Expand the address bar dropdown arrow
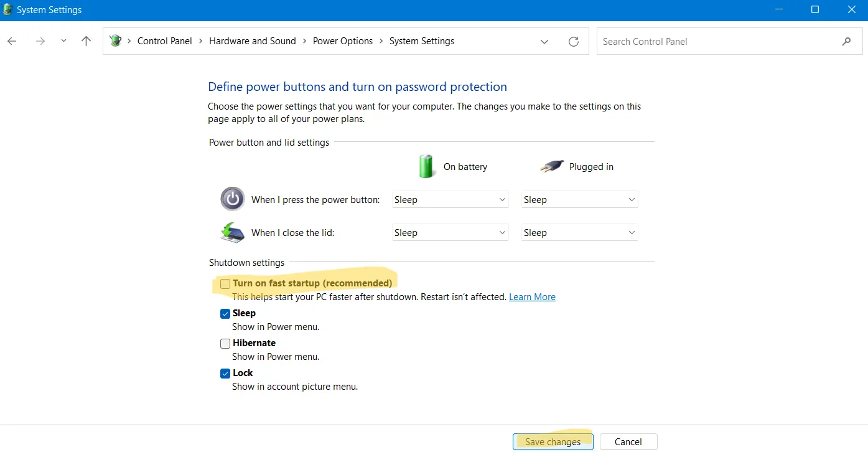Image resolution: width=868 pixels, height=452 pixels. [544, 41]
